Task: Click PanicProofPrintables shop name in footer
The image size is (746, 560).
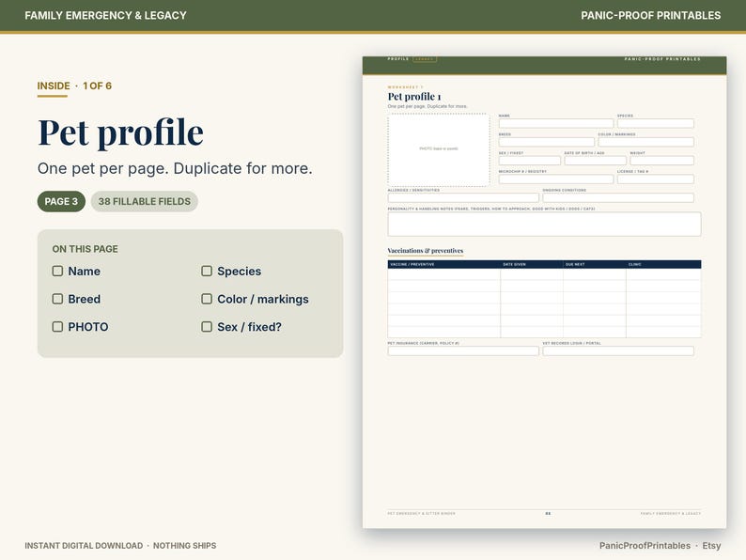Action: click(645, 546)
